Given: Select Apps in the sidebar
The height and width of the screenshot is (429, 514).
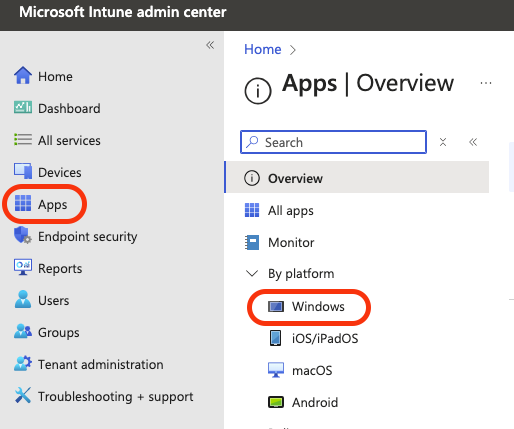Looking at the screenshot, I should click(52, 205).
